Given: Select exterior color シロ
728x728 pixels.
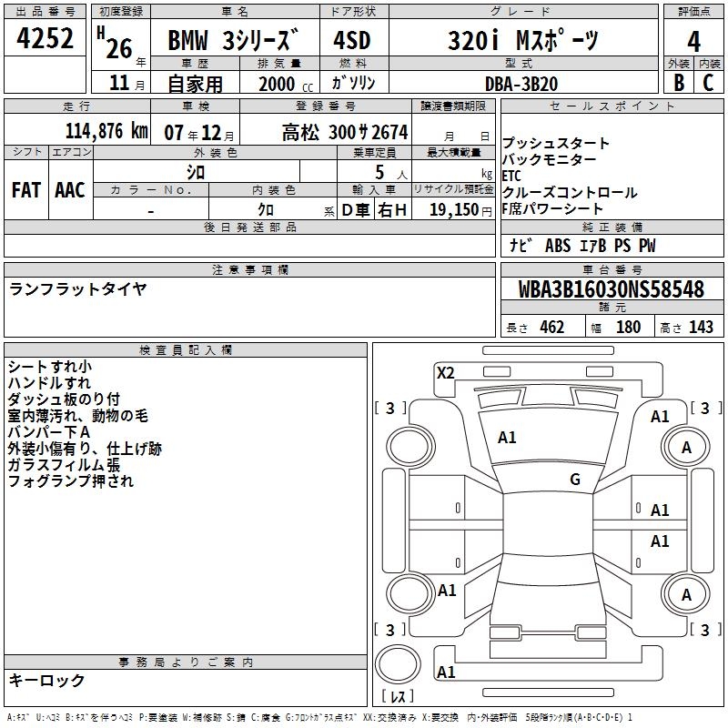Looking at the screenshot, I should click(x=196, y=172).
